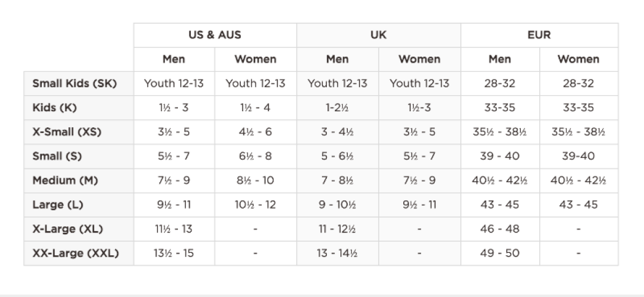This screenshot has width=644, height=297.
Task: Select the 10½ - 12 size cell
Action: (x=256, y=205)
